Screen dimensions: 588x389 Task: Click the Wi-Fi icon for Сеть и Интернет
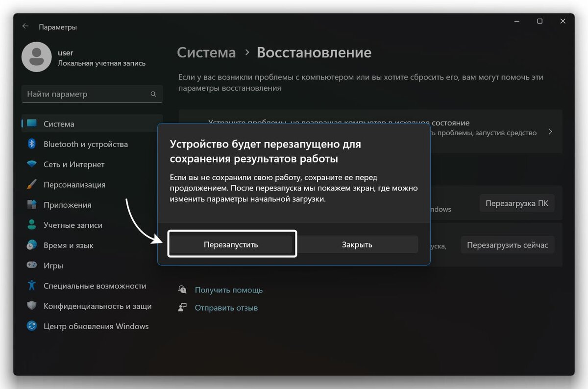point(32,165)
